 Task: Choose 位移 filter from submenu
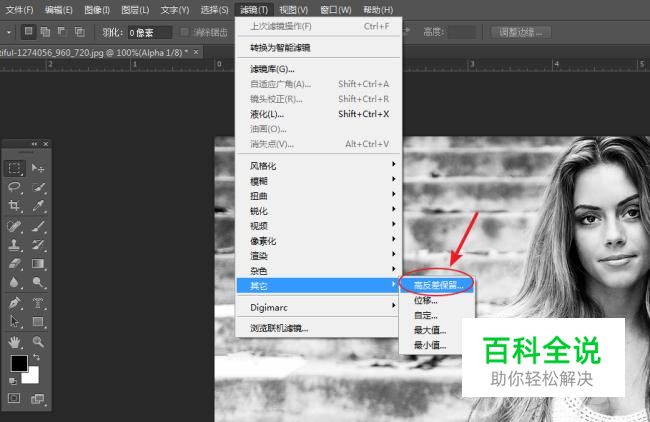click(x=437, y=300)
